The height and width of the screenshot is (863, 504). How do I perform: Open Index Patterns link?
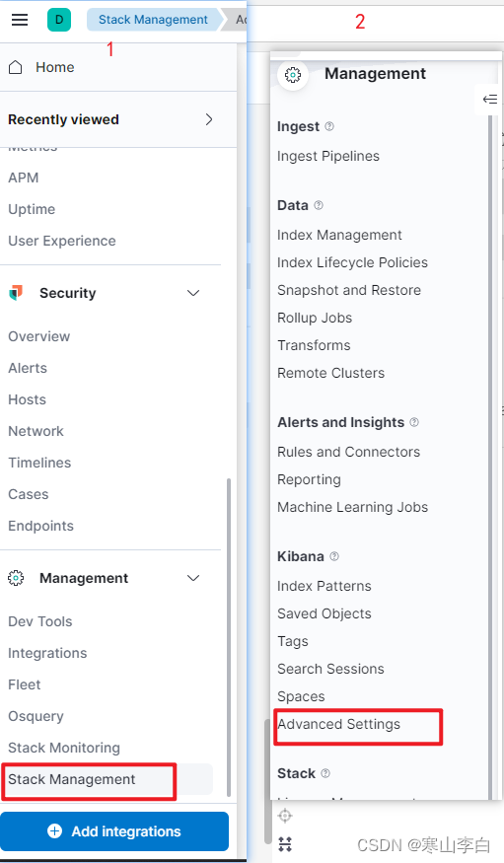[x=324, y=586]
